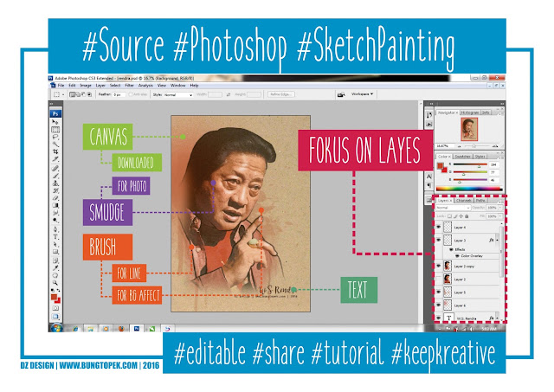
Task: Select the Dodge tool
Action: coord(55,220)
